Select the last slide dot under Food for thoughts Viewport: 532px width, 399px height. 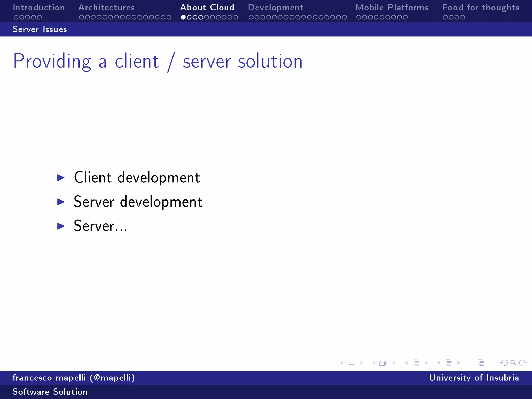click(463, 17)
